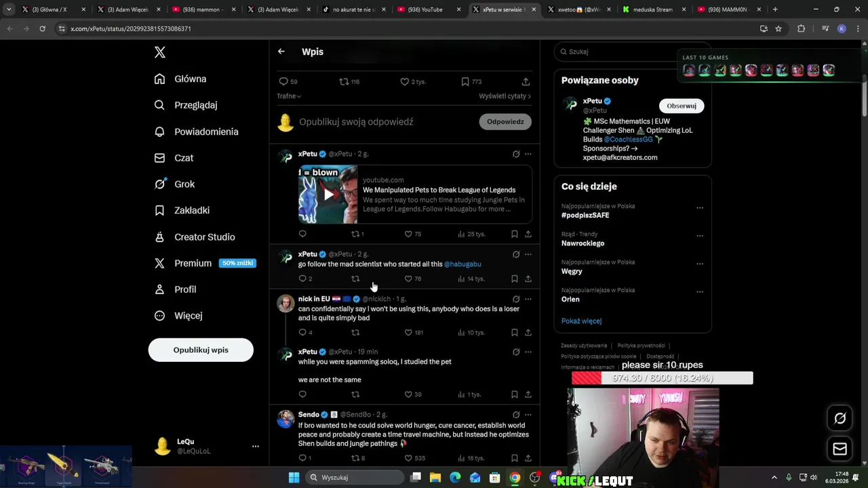Open Główna home in the sidebar

coord(180,79)
